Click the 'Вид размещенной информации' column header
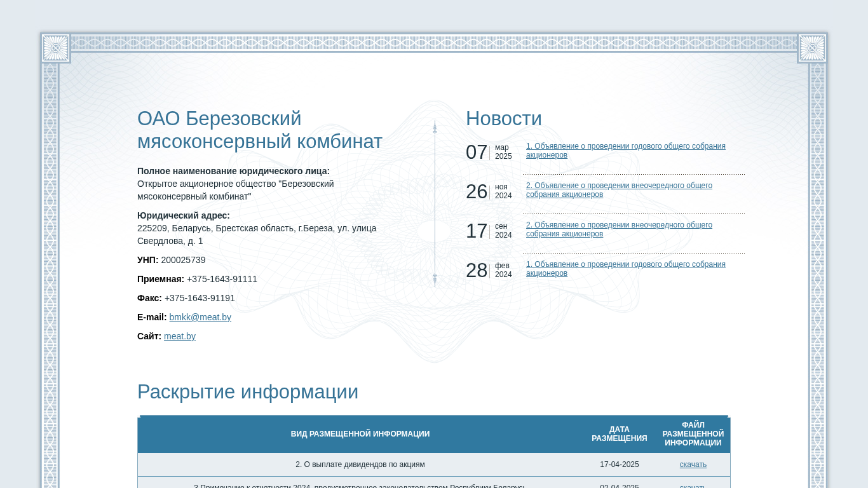 (x=360, y=434)
